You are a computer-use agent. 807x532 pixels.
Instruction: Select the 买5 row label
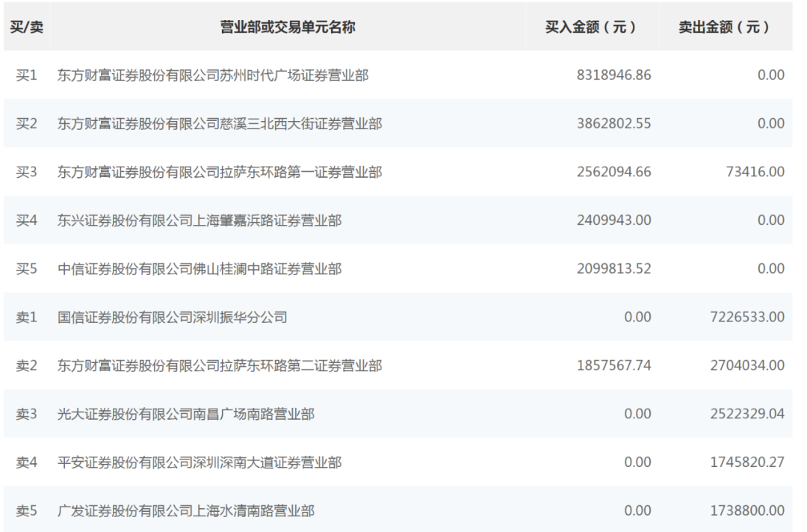[26, 268]
